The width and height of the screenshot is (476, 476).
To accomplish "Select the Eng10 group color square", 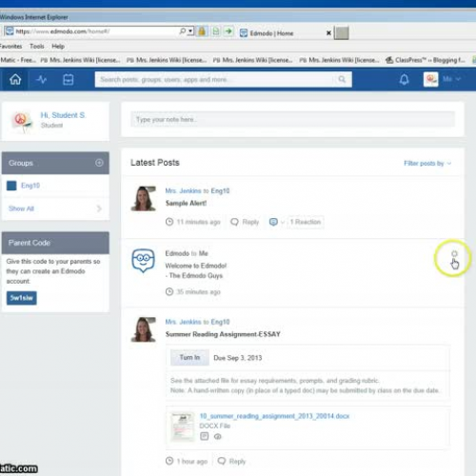I will tap(11, 186).
